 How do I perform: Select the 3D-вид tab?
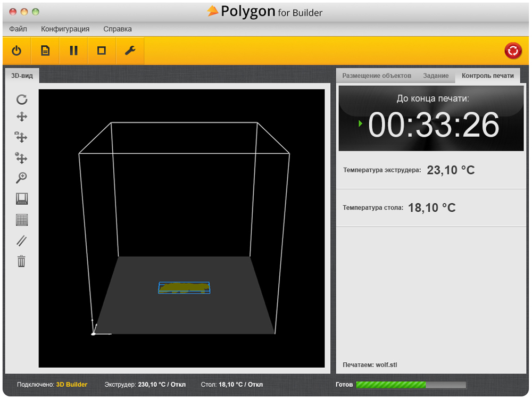point(22,76)
